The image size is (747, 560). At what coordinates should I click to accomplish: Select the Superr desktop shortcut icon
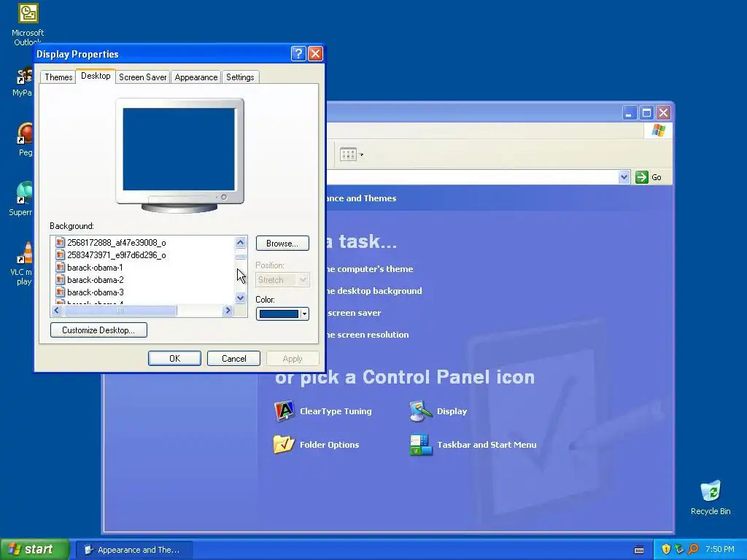(x=24, y=192)
